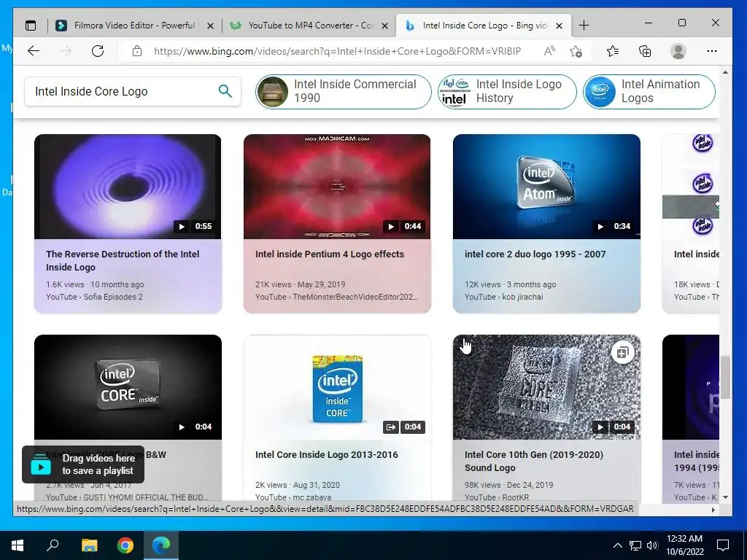Click the profile avatar icon
The height and width of the screenshot is (560, 747).
click(678, 51)
